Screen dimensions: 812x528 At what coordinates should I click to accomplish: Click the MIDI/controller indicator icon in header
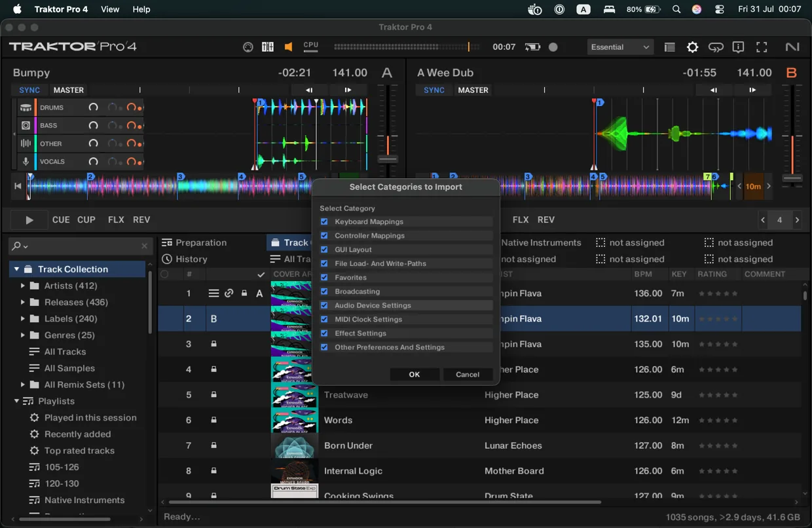(248, 47)
